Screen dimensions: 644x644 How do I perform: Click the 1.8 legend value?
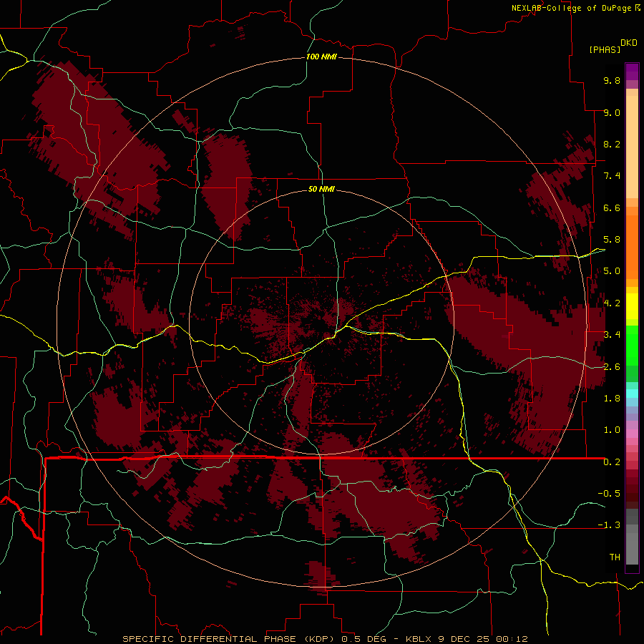[612, 399]
